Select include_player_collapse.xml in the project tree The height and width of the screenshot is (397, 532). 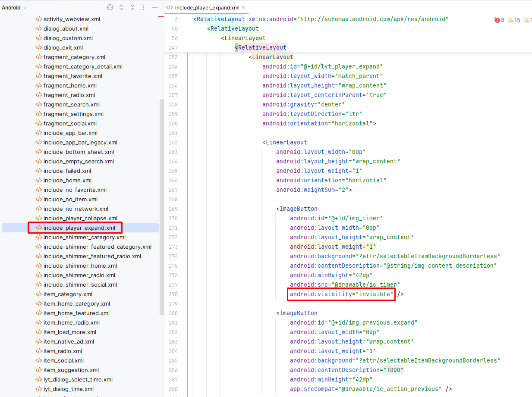tap(80, 218)
